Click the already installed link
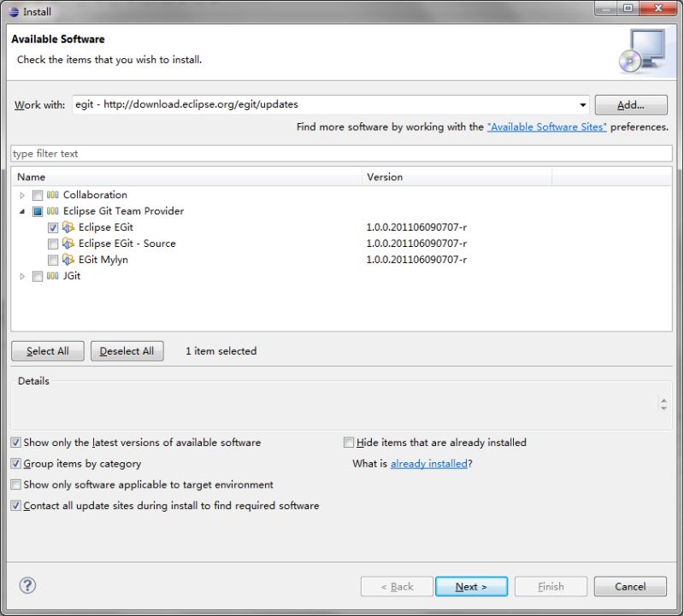684x616 pixels. coord(428,464)
